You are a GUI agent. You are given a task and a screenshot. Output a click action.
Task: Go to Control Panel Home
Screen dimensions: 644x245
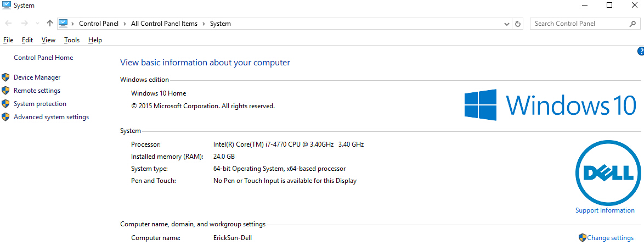[x=43, y=58]
